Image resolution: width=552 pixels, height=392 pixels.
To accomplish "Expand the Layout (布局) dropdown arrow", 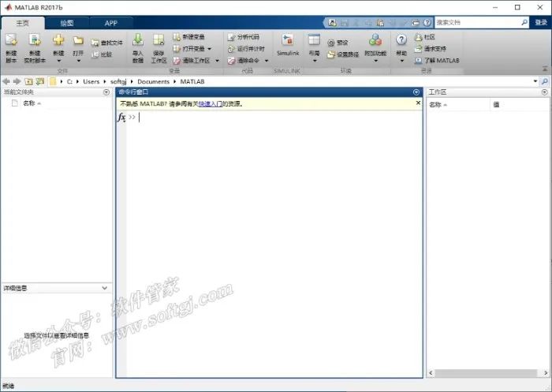I will pyautogui.click(x=315, y=61).
